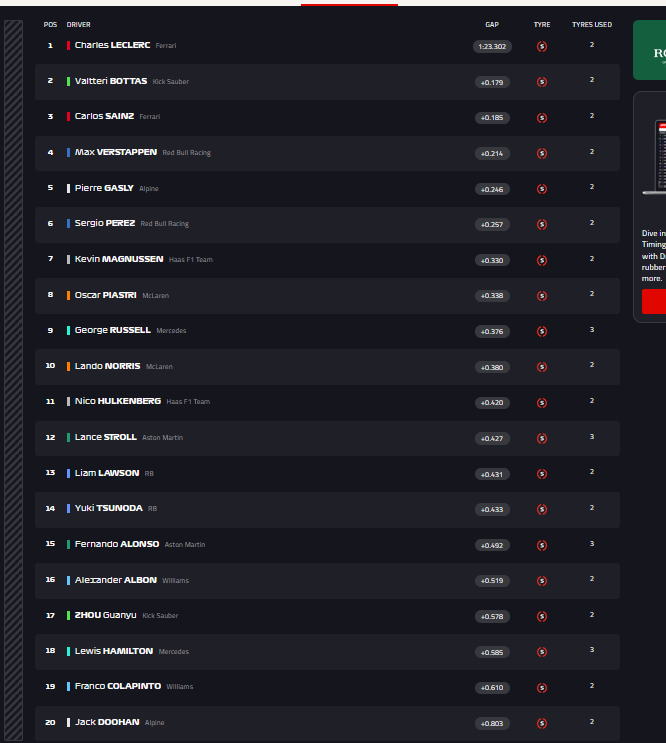Click the tyre icon in Max Verstappen's row
Image resolution: width=666 pixels, height=743 pixels.
coord(542,153)
